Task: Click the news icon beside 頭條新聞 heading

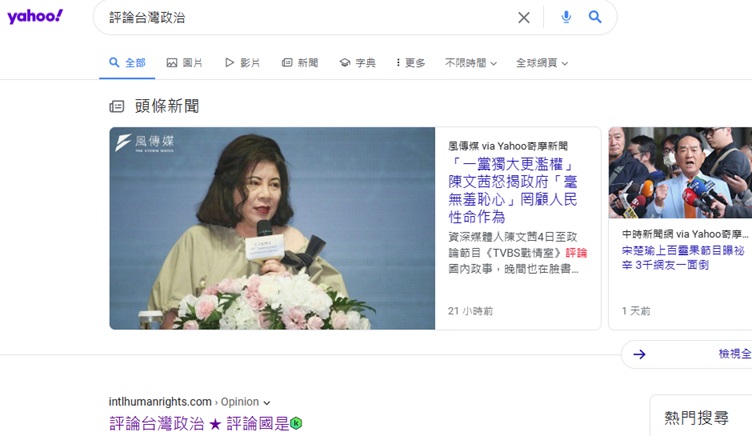Action: 117,106
